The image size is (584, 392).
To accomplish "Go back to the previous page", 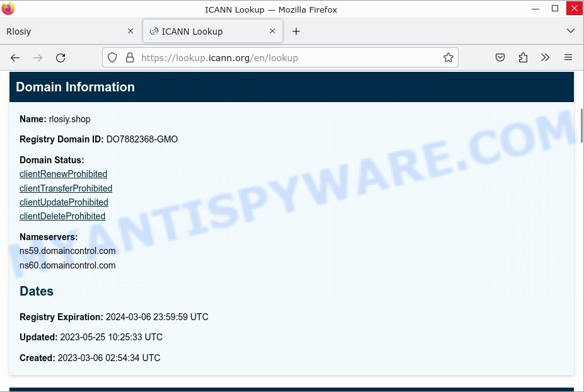I will click(x=15, y=58).
